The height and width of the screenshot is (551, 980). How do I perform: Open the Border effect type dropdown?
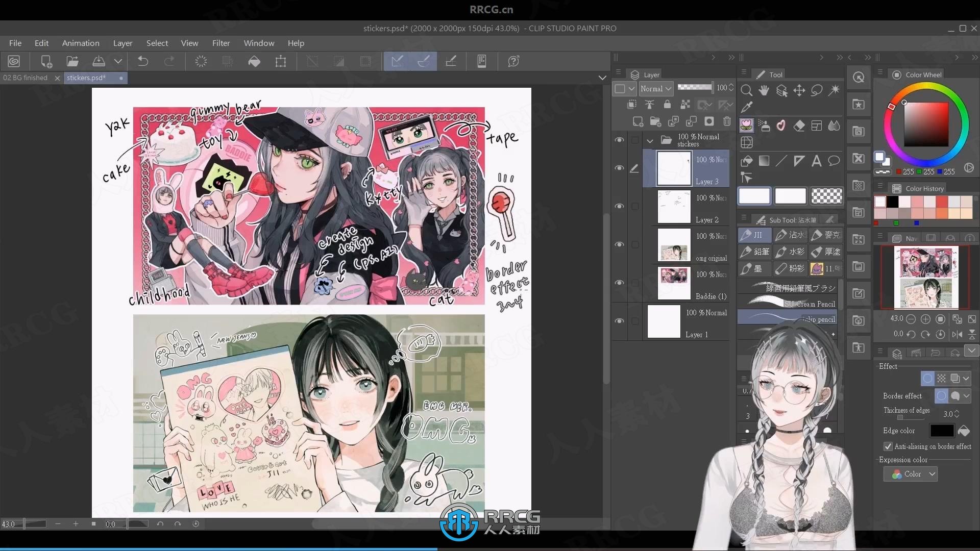[966, 396]
